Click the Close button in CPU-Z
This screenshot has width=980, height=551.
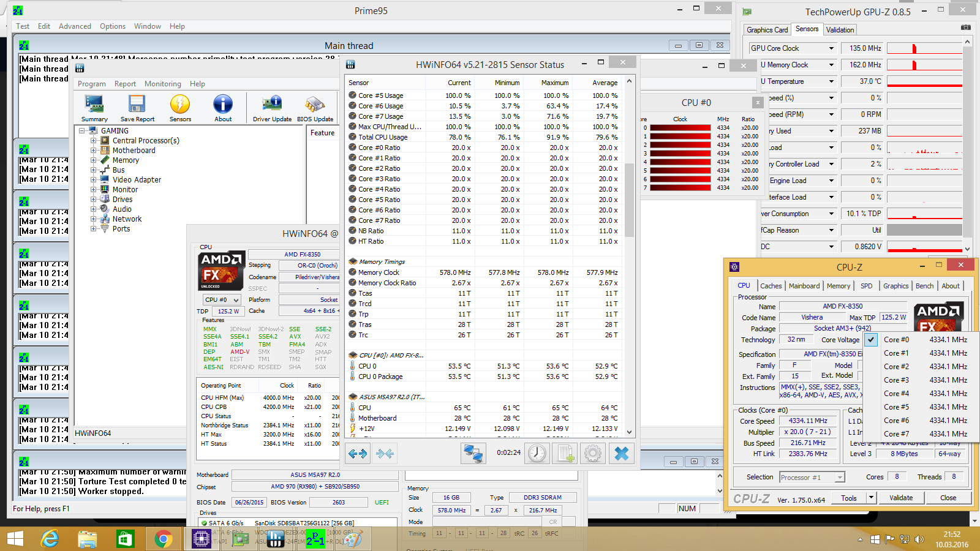(948, 498)
